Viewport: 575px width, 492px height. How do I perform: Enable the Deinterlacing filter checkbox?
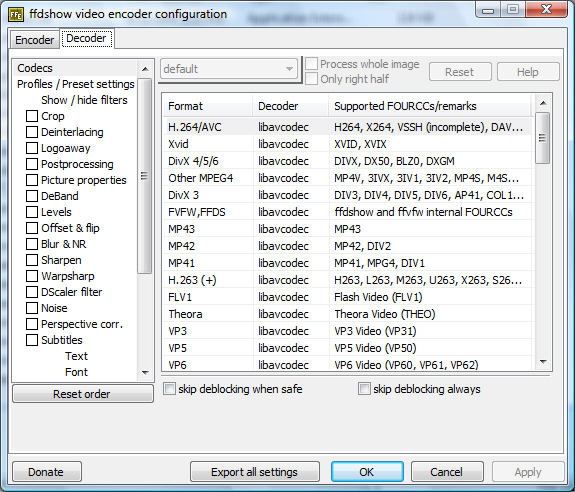(x=32, y=132)
